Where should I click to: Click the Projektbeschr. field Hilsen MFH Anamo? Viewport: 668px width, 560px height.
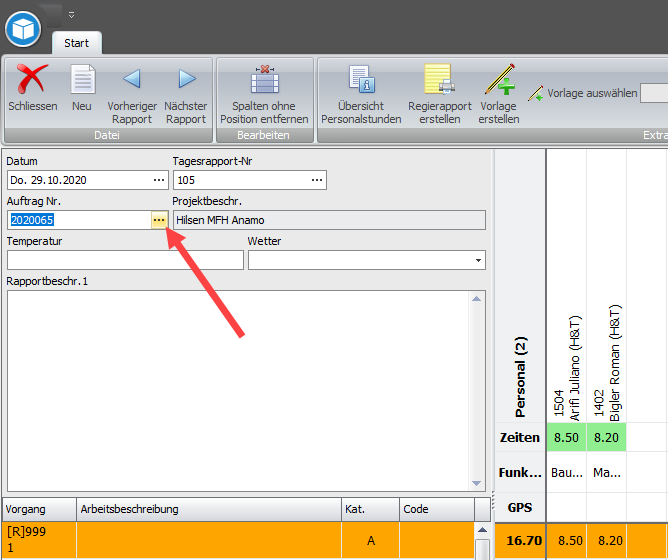pyautogui.click(x=329, y=220)
